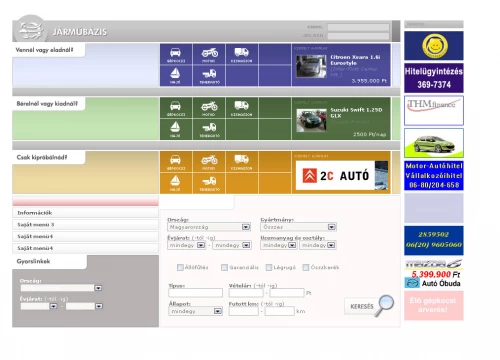Expand the Állapot dropdown
This screenshot has width=500, height=360.
195,311
